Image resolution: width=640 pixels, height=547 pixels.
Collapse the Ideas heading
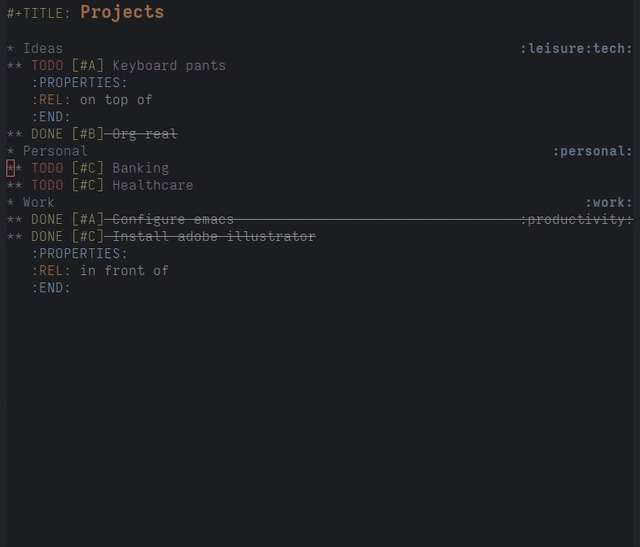pyautogui.click(x=42, y=48)
